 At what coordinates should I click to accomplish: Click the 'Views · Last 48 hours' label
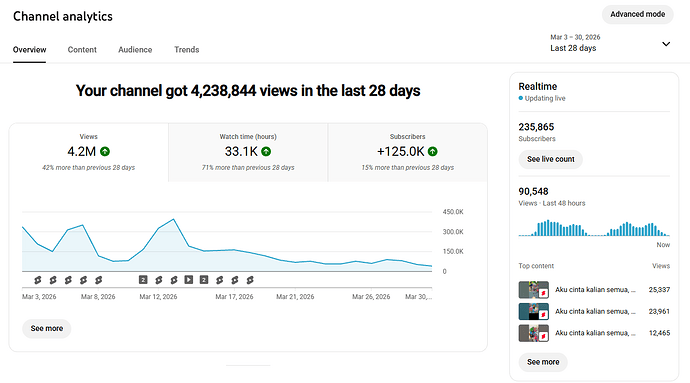(552, 203)
